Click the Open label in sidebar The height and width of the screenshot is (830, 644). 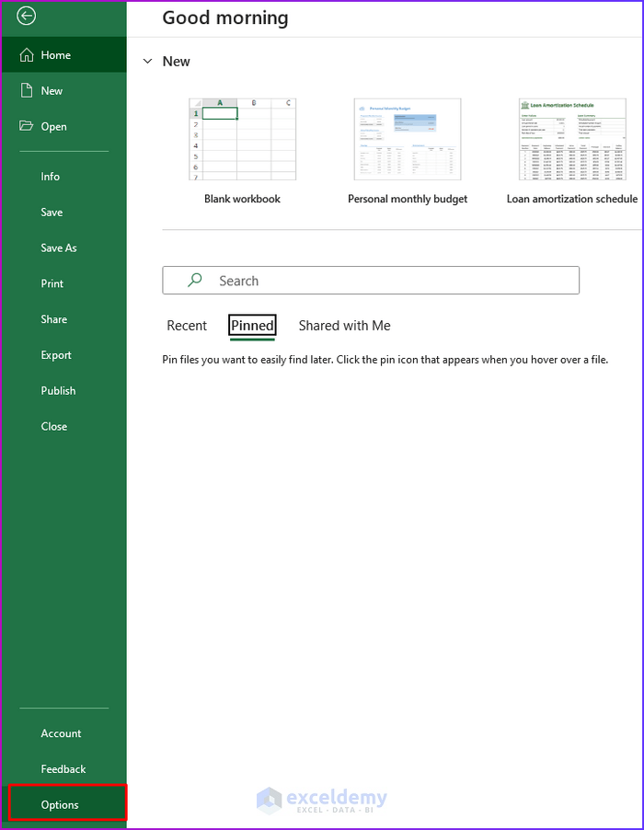pos(54,126)
